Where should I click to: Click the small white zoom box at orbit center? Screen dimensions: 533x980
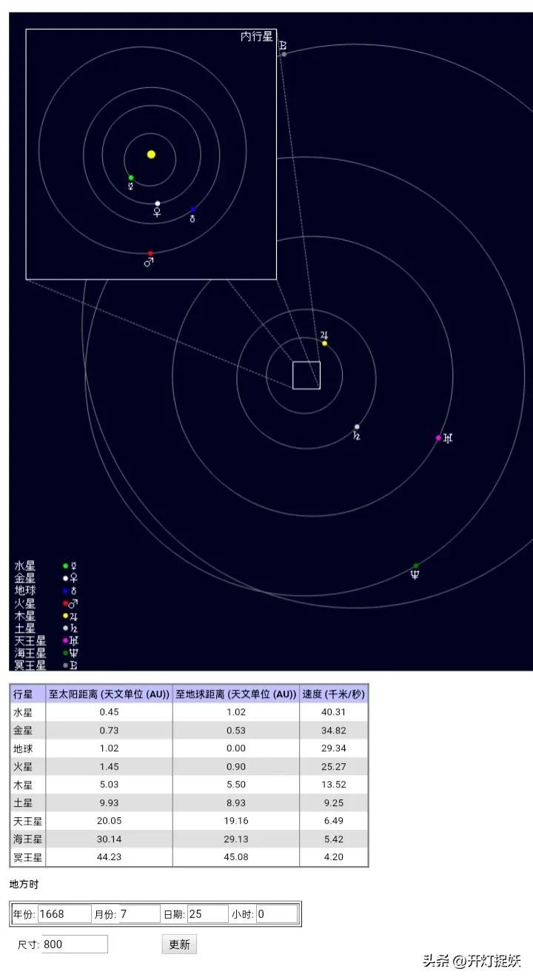tap(306, 375)
